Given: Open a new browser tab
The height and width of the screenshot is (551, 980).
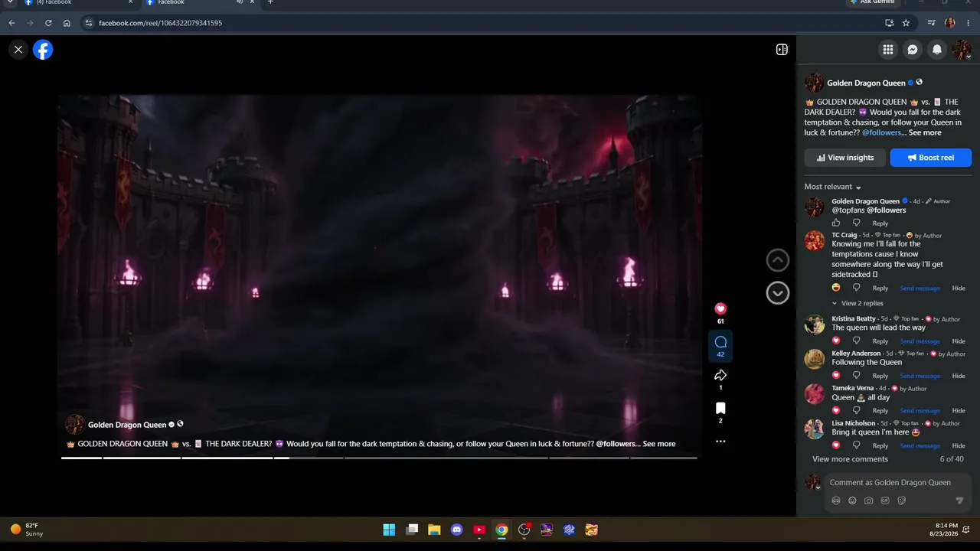Looking at the screenshot, I should 270,2.
